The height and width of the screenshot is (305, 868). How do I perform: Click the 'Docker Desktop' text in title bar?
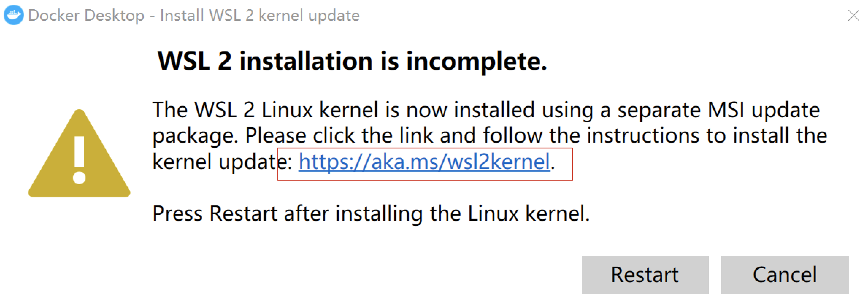click(x=86, y=16)
